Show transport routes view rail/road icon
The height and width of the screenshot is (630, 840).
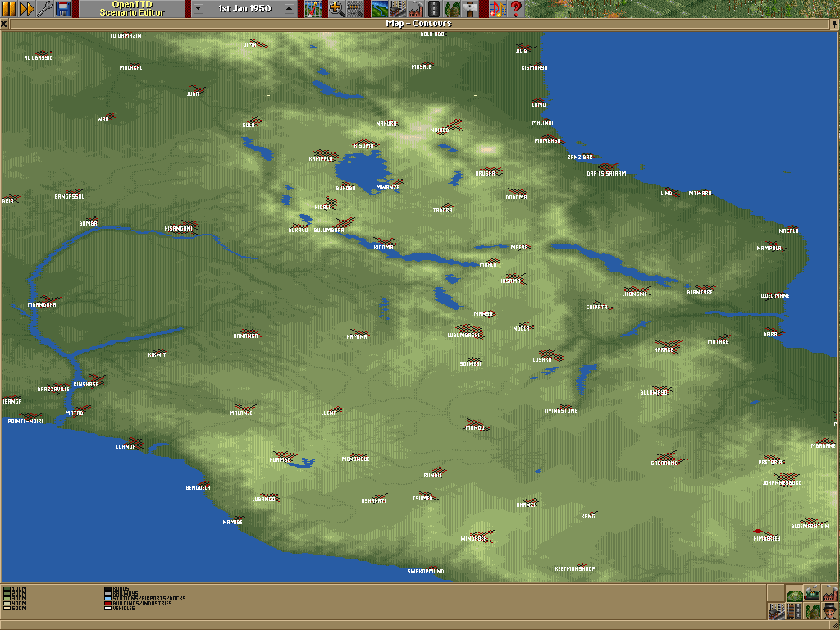[794, 611]
